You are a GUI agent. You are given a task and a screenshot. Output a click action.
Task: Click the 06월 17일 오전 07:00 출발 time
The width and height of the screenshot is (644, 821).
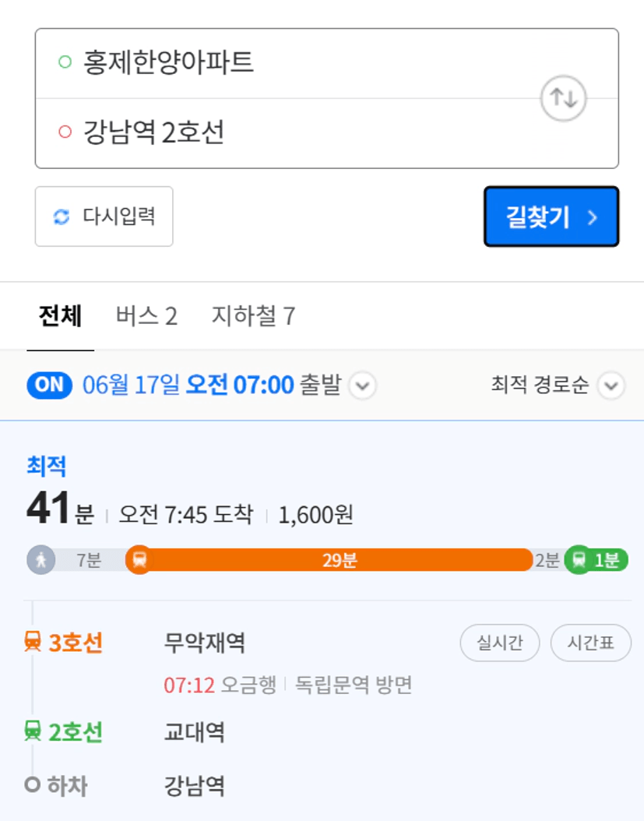212,386
